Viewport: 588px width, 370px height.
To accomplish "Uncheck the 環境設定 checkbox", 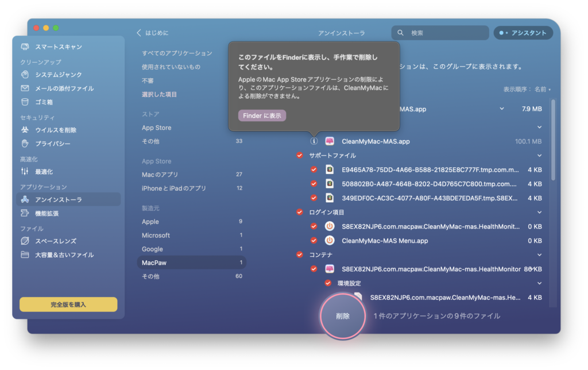I will [328, 283].
